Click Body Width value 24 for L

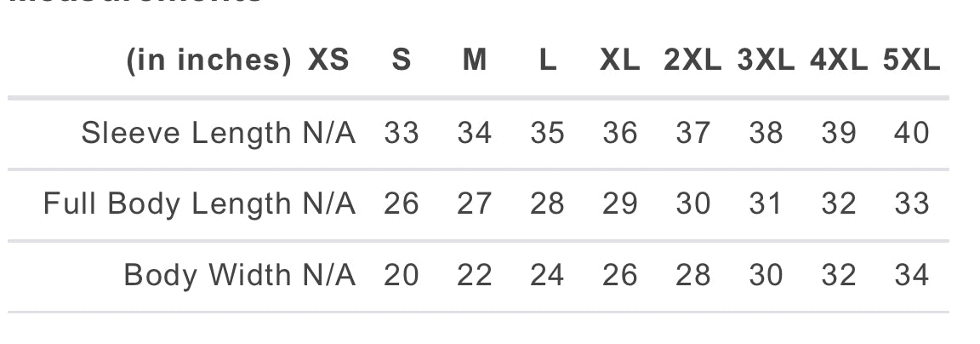(x=548, y=275)
